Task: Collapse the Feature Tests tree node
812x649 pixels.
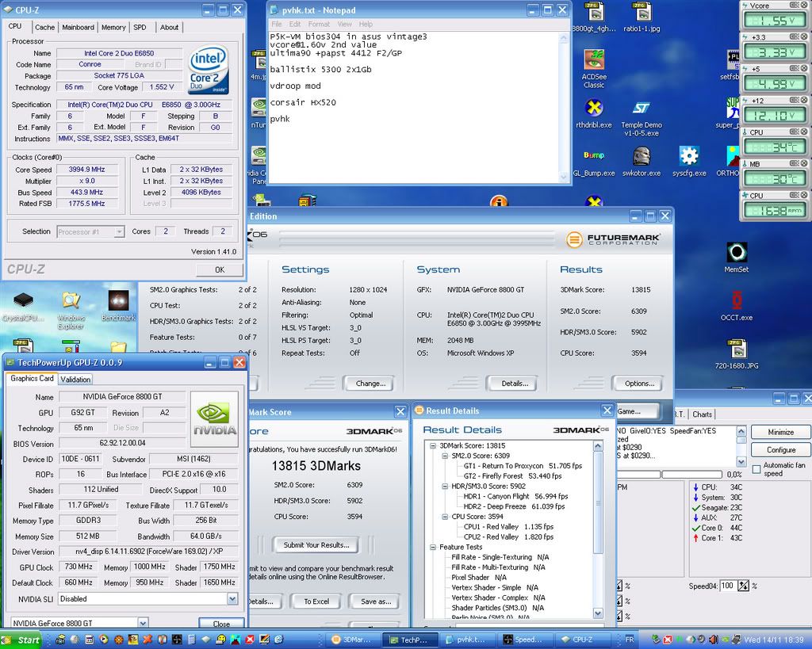Action: click(x=433, y=547)
